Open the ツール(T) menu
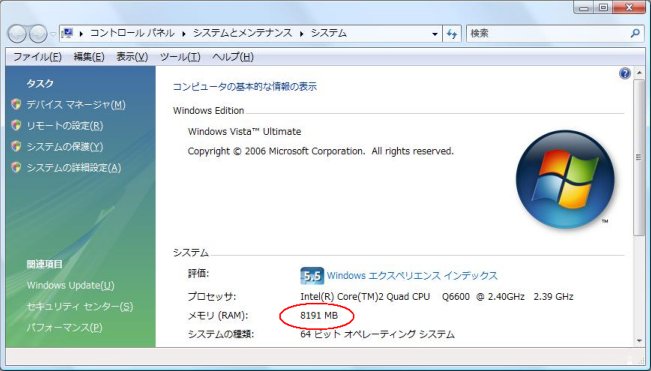Screen dimensions: 651x371 [180, 57]
